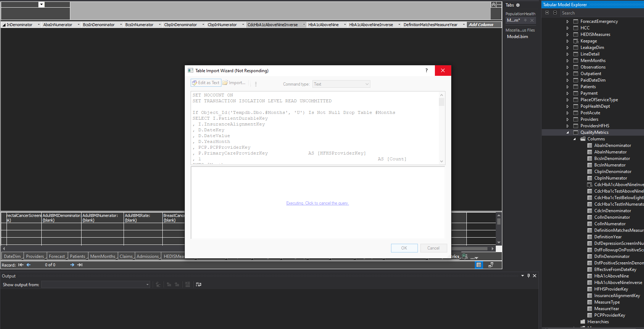Click OK in the Table Import Wizard
This screenshot has height=329, width=644.
point(404,248)
